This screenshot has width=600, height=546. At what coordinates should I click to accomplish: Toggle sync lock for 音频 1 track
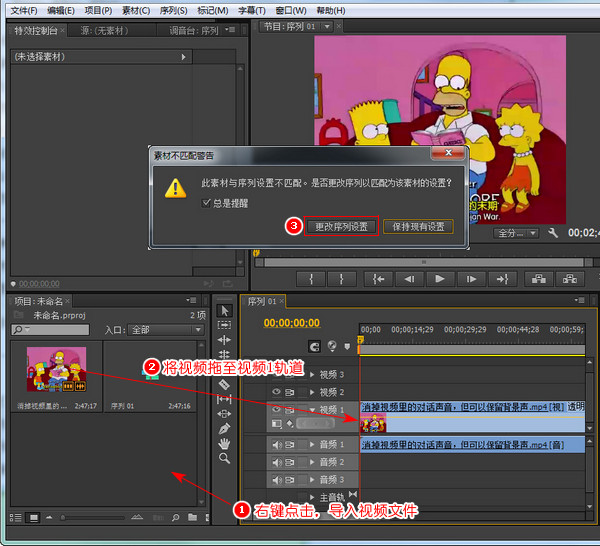pos(290,444)
